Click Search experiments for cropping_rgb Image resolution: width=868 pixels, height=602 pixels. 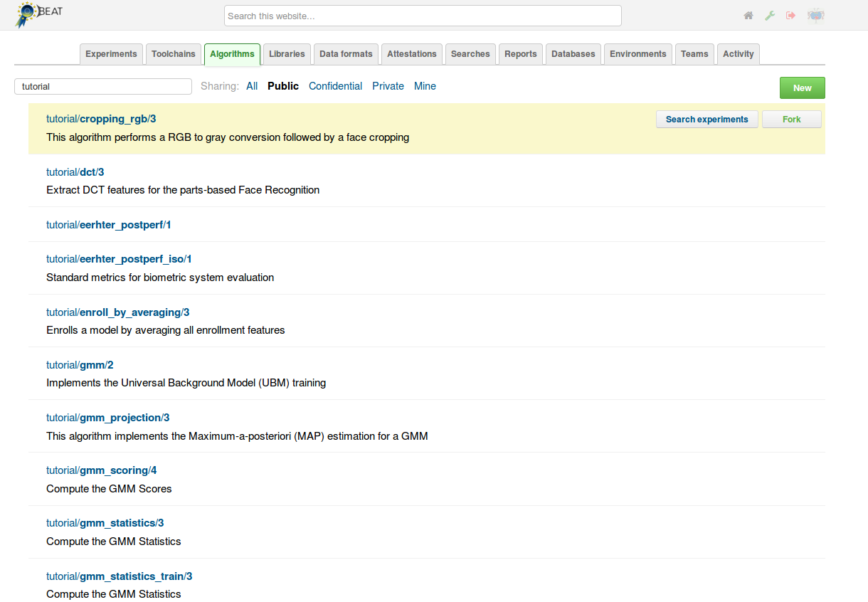point(706,120)
